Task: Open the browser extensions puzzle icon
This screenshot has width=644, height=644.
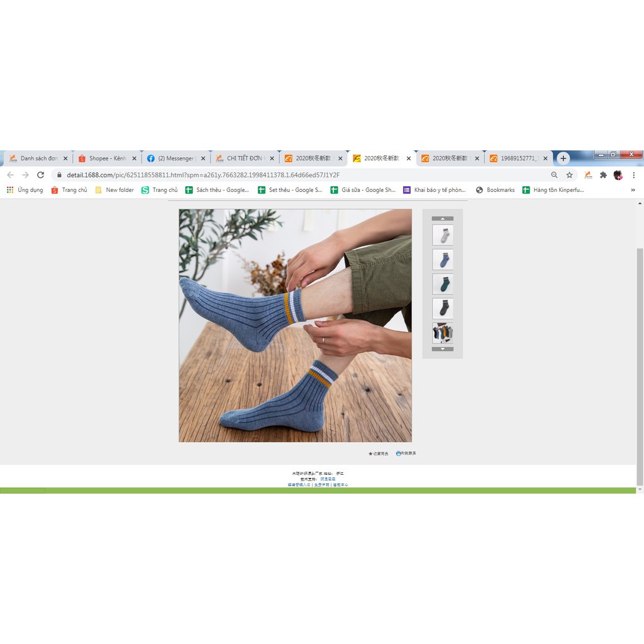Action: click(x=603, y=175)
